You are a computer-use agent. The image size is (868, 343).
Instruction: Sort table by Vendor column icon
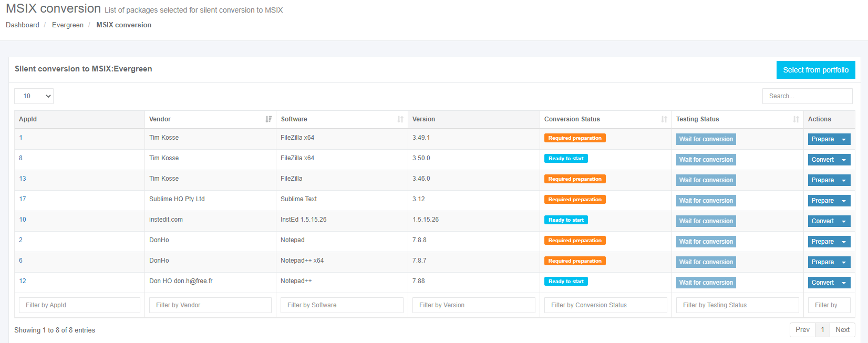[268, 119]
